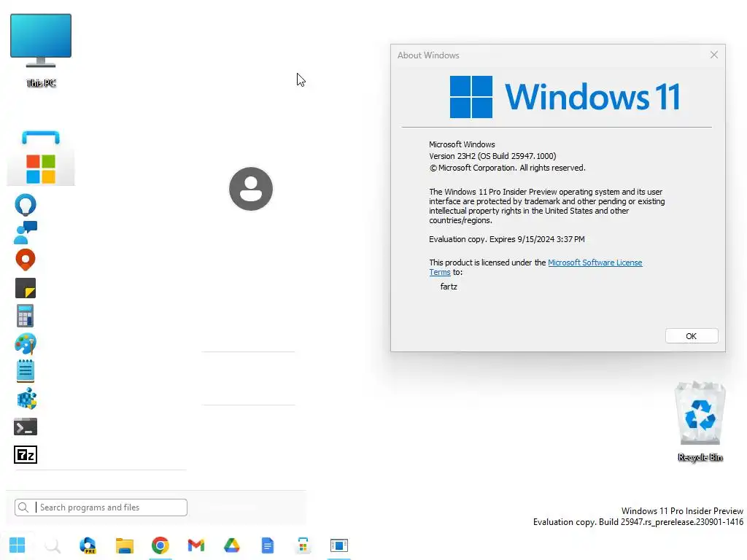Launch the Maps app icon
This screenshot has width=747, height=560.
pos(26,260)
